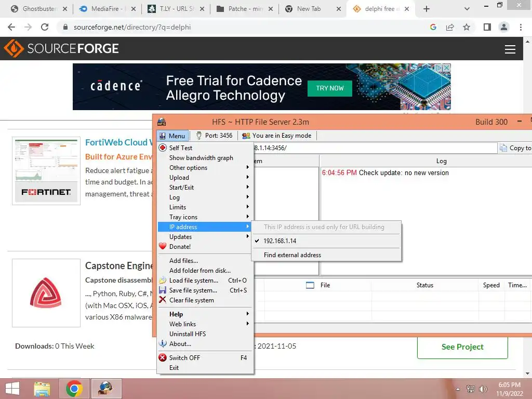Screen dimensions: 532x399
Task: Click the Donate heart icon
Action: (x=163, y=246)
